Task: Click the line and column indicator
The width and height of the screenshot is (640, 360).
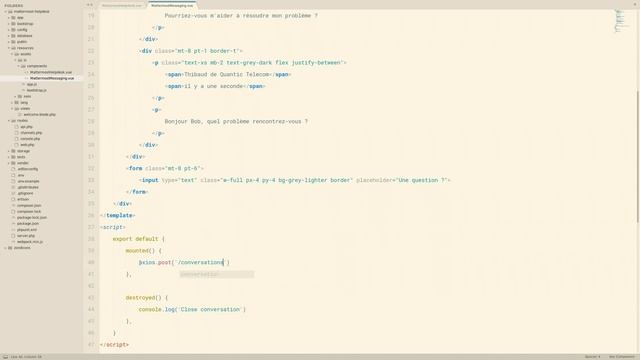Action: click(x=26, y=357)
